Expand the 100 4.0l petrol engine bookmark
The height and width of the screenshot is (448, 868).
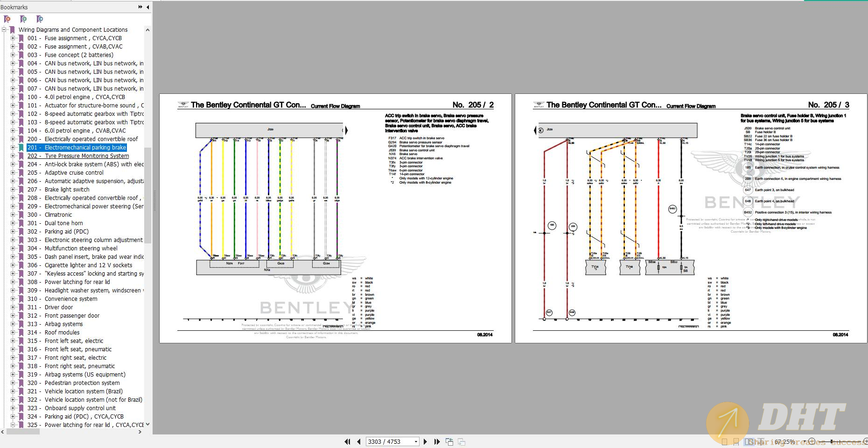[x=13, y=97]
